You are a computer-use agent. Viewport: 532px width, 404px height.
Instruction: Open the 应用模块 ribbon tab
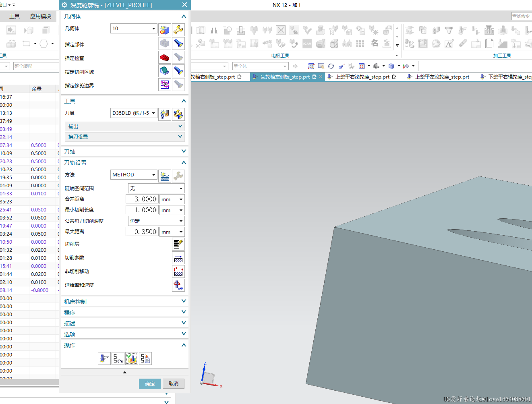click(x=41, y=16)
